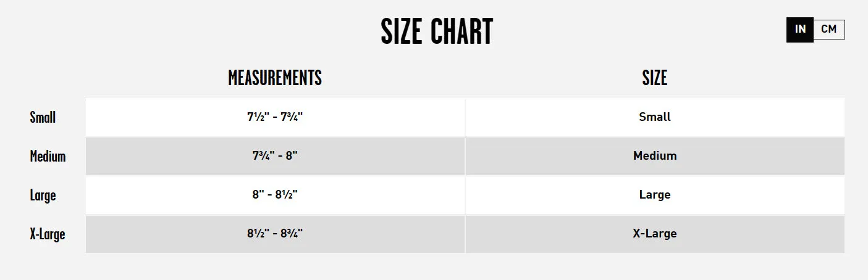Select the MEASUREMENTS column header
The width and height of the screenshot is (868, 280).
pyautogui.click(x=275, y=78)
